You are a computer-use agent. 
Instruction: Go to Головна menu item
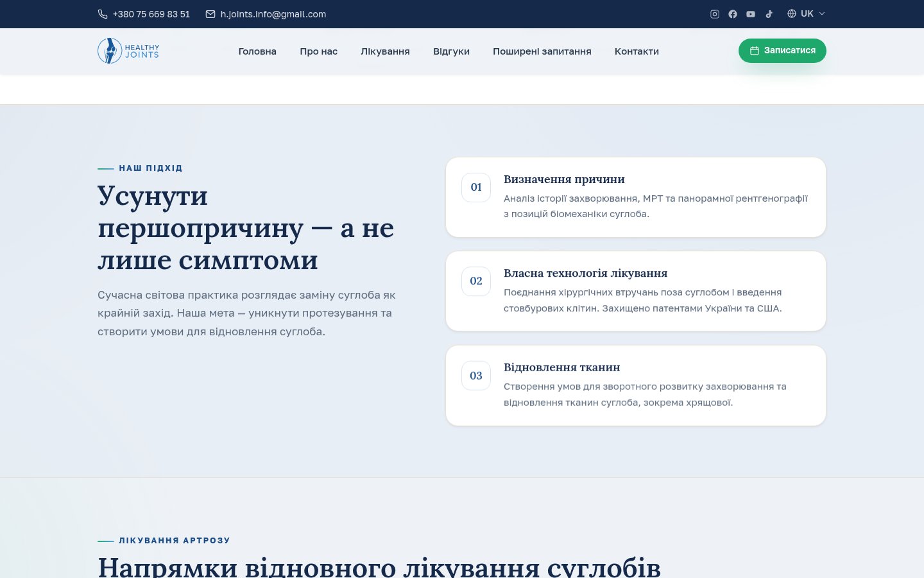[257, 51]
